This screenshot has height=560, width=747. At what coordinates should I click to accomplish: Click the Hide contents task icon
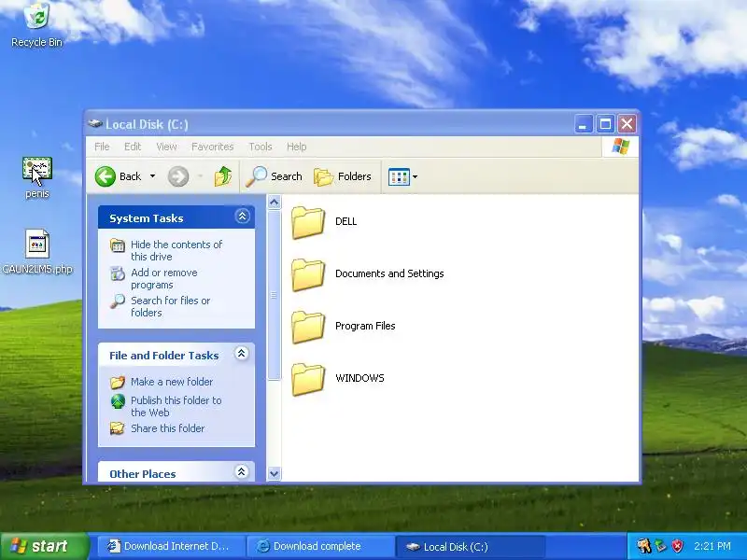118,245
